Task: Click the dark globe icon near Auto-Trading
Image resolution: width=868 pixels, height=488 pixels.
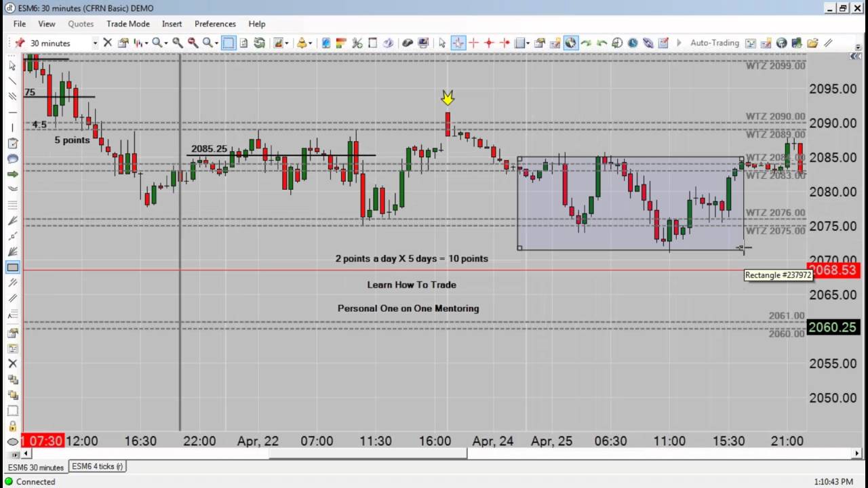Action: pos(781,43)
